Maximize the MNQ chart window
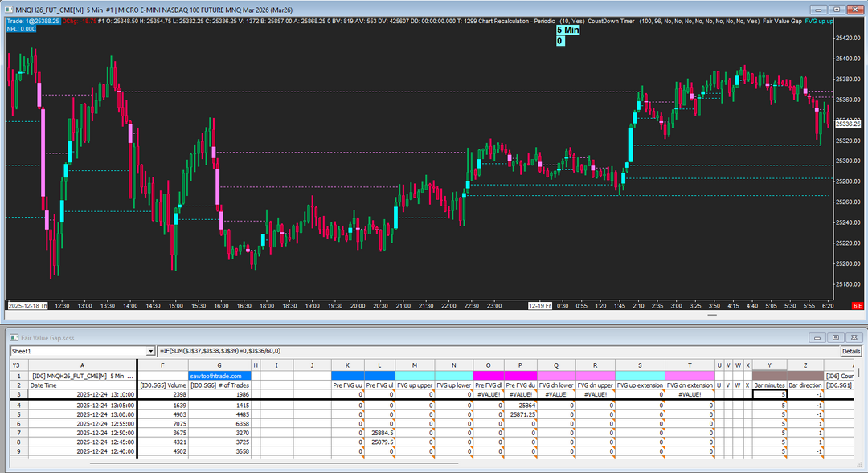Viewport: 868px width, 473px height. [836, 9]
